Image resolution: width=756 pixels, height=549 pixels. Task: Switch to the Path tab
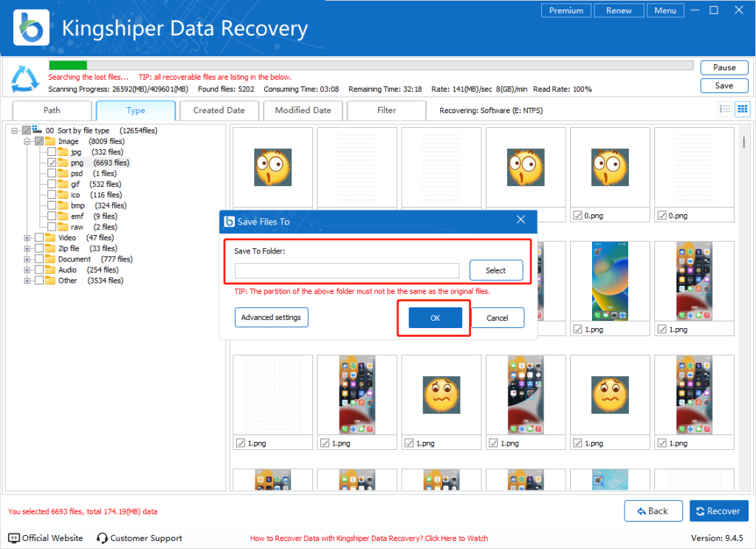click(x=52, y=111)
